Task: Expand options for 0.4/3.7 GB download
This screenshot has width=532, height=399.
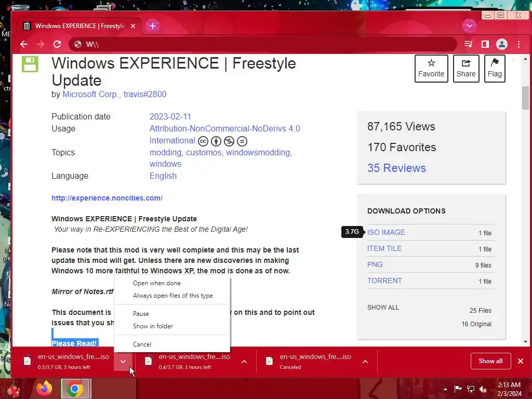Action: (244, 362)
